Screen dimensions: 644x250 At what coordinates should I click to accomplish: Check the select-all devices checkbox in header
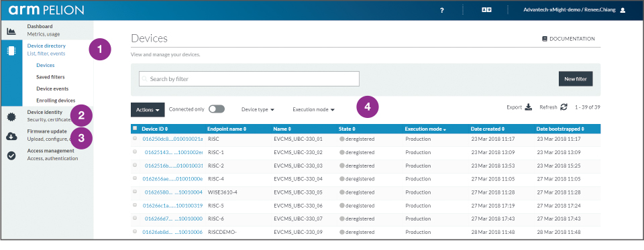pyautogui.click(x=135, y=128)
